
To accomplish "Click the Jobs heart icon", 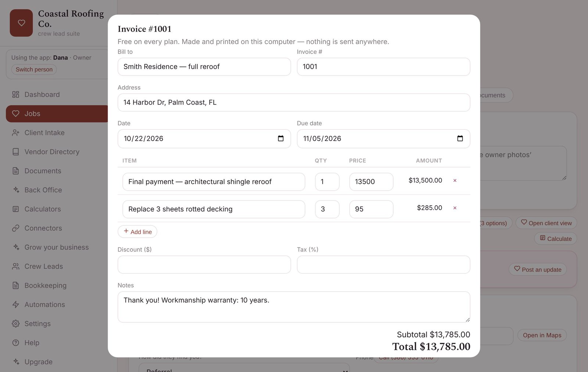I will [x=15, y=113].
